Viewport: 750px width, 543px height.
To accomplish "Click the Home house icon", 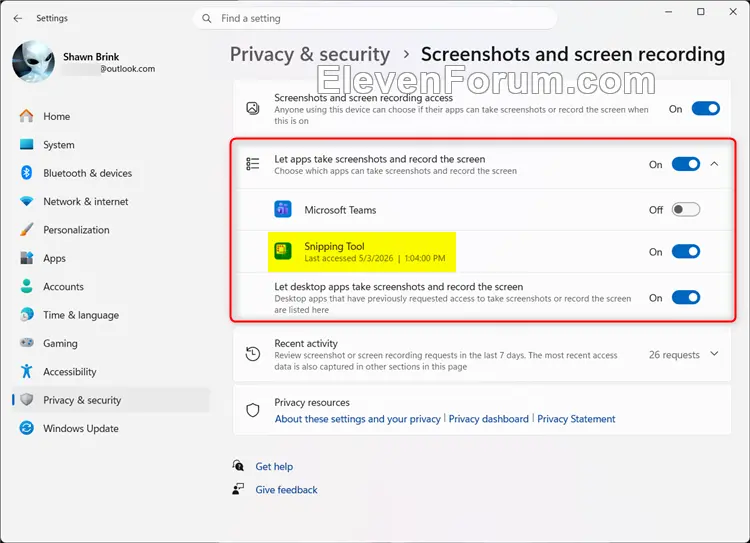I will [26, 116].
